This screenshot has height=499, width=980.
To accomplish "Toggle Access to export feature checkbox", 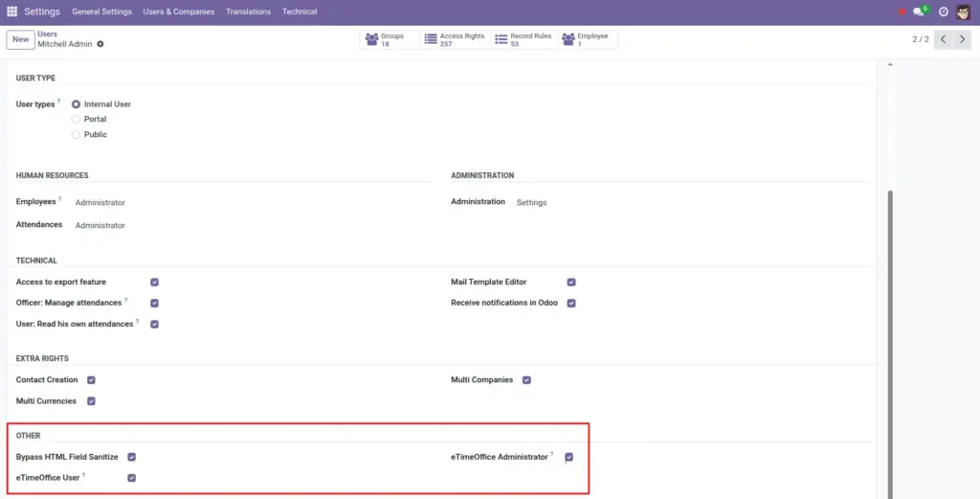I will 154,282.
